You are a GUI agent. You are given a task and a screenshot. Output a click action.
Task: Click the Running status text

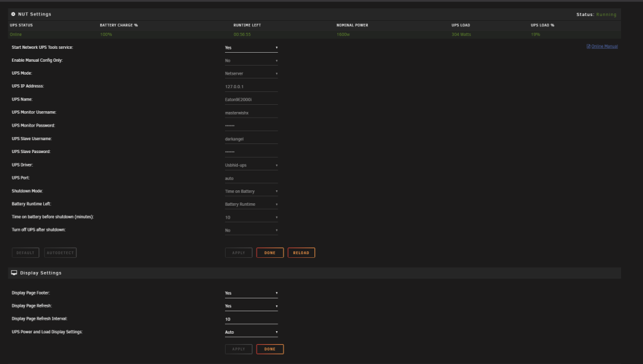click(x=606, y=14)
